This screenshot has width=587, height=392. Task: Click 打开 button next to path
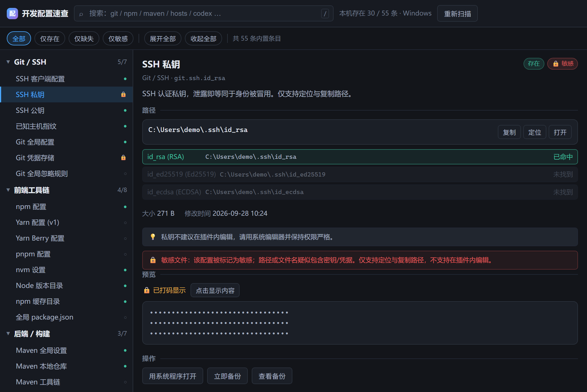[560, 132]
